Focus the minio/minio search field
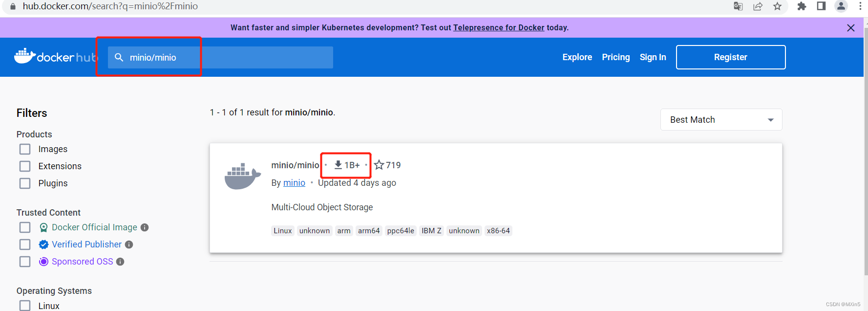The image size is (868, 311). (220, 58)
